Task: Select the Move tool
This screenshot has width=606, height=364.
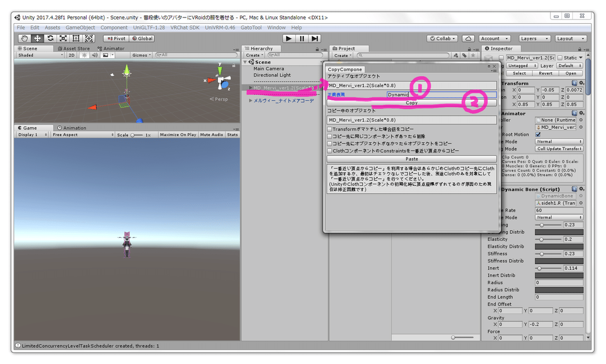Action: [37, 38]
